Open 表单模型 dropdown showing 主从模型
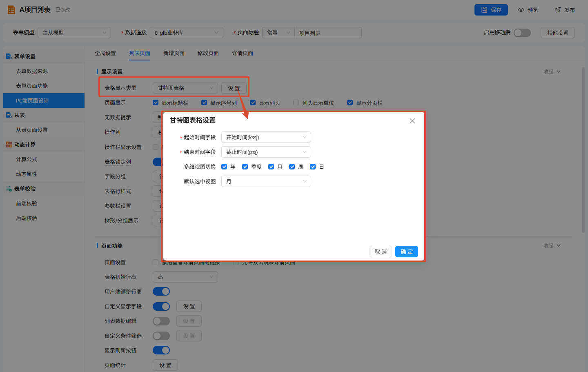This screenshot has width=588, height=372. [74, 33]
